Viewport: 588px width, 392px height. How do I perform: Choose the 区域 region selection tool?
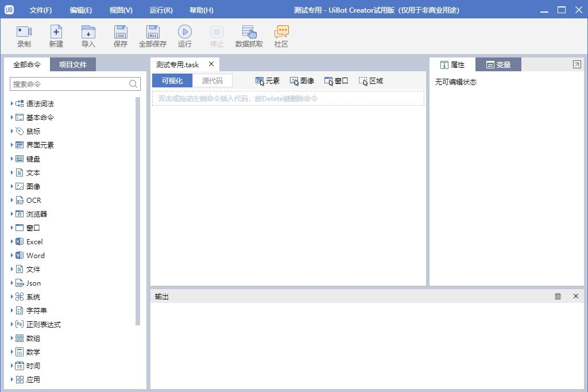[371, 80]
